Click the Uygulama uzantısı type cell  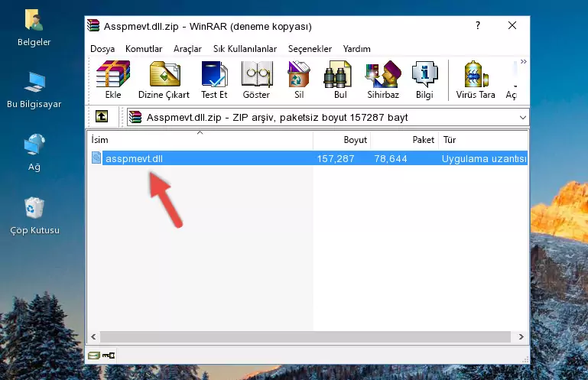pos(484,159)
